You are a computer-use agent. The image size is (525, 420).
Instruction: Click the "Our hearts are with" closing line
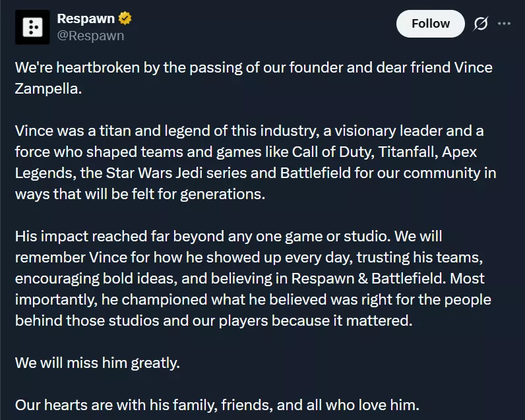coord(216,404)
